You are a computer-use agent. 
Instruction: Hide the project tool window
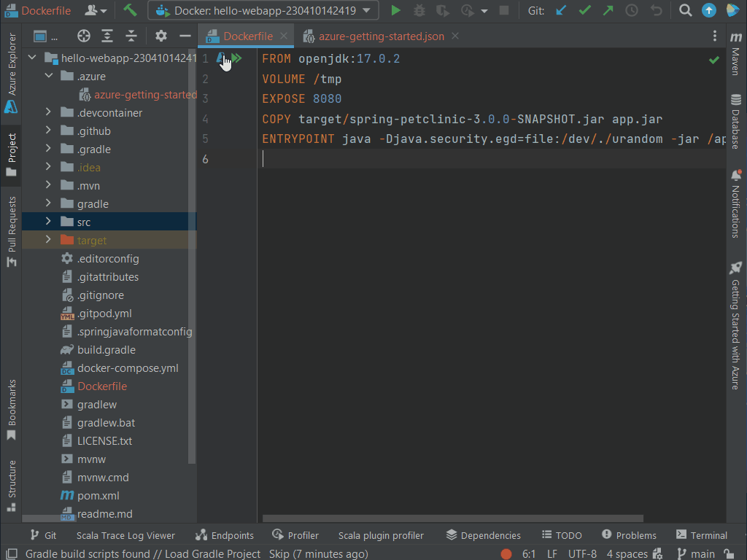click(185, 36)
